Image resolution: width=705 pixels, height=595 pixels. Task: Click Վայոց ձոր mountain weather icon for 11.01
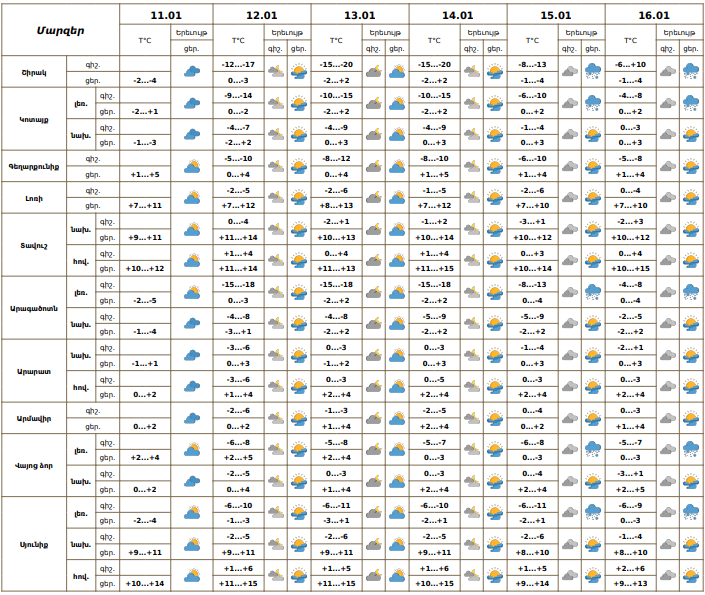pos(192,450)
